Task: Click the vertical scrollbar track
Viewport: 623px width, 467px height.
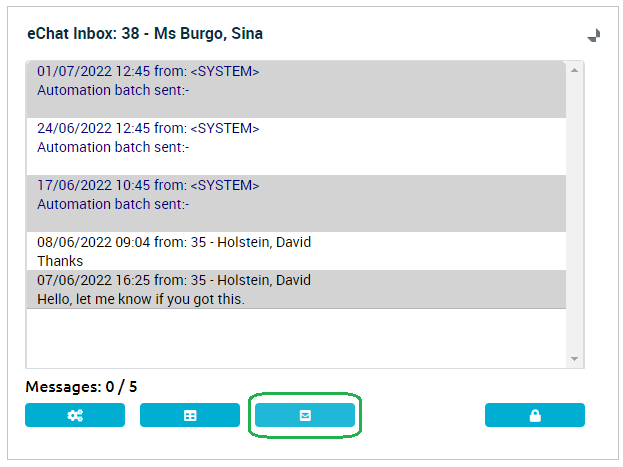Action: [574, 215]
